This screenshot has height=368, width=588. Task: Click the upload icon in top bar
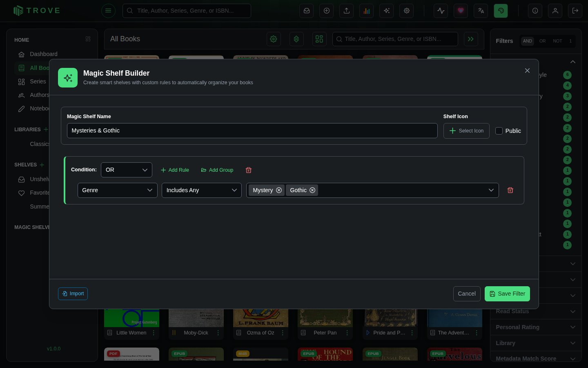[347, 11]
